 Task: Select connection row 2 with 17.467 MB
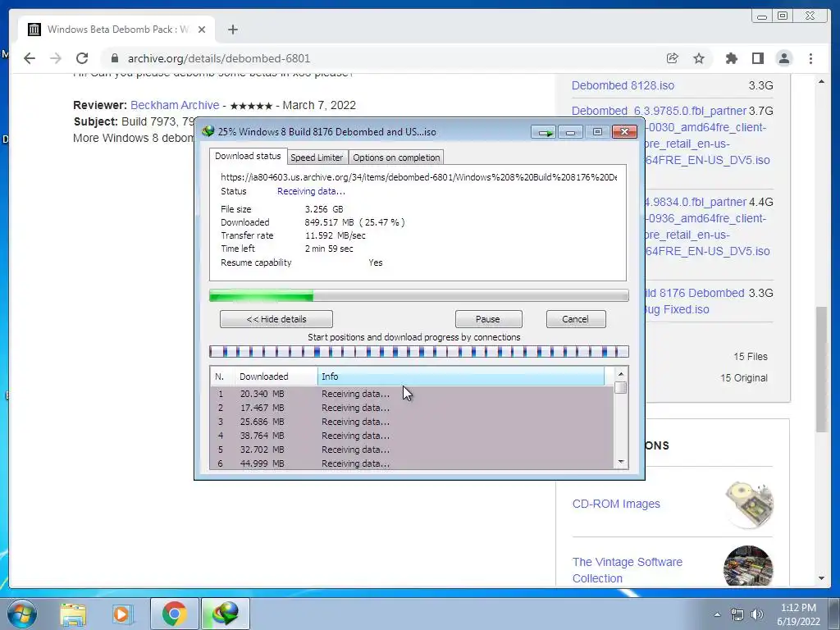pos(412,408)
